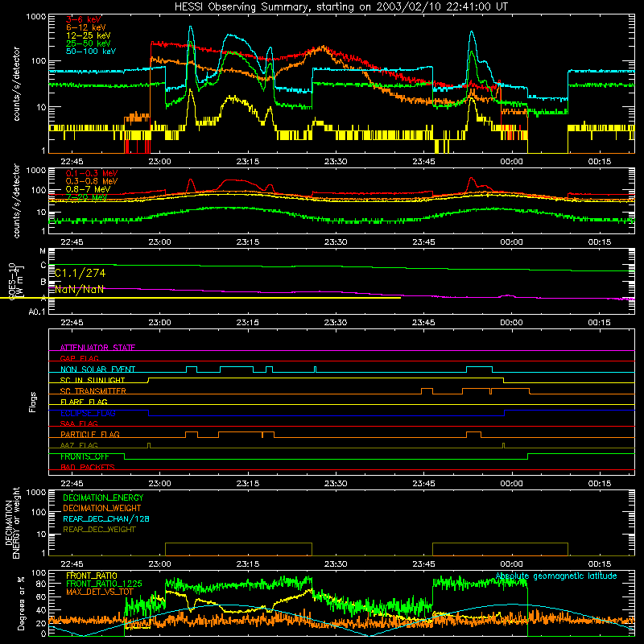
Task: Select the ECLIPSE_FLAG label
Action: tap(88, 413)
